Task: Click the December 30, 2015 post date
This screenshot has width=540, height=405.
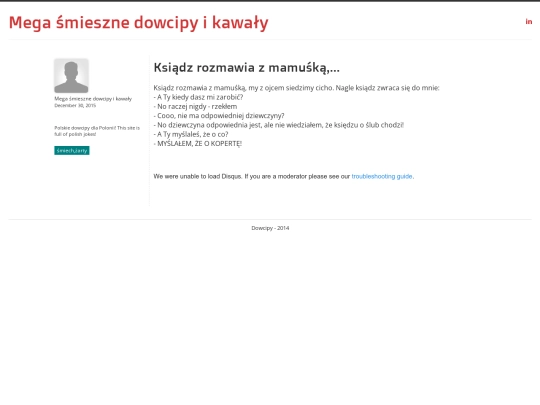Action: pos(75,105)
